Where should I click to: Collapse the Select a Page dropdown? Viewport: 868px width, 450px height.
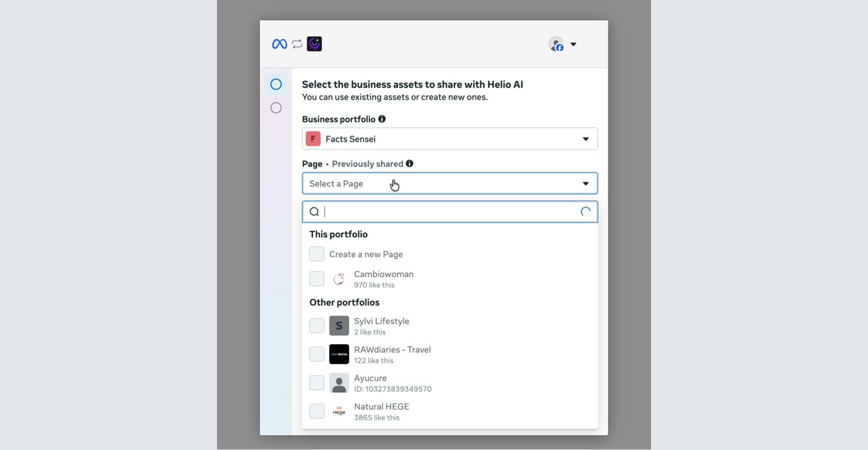point(450,183)
